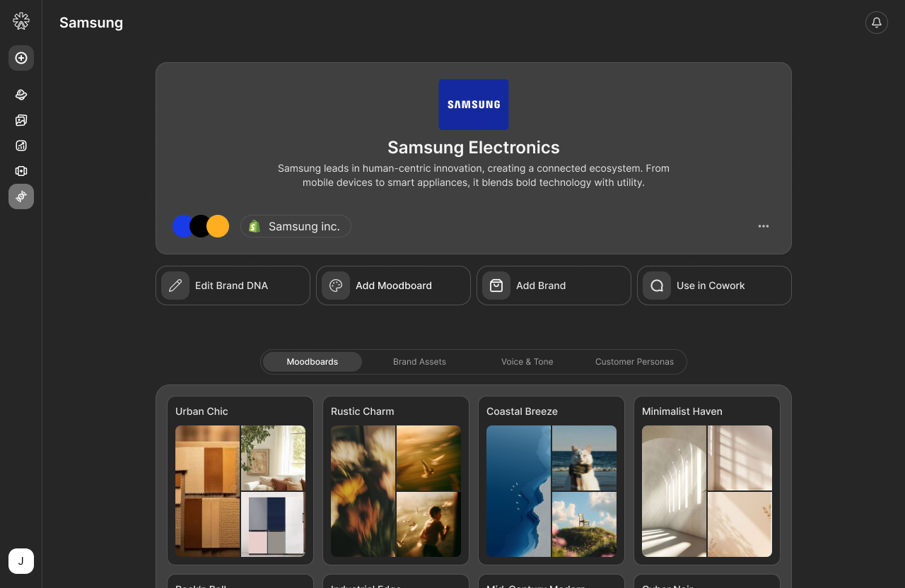The height and width of the screenshot is (588, 905).
Task: Open notifications bell icon
Action: pos(877,23)
